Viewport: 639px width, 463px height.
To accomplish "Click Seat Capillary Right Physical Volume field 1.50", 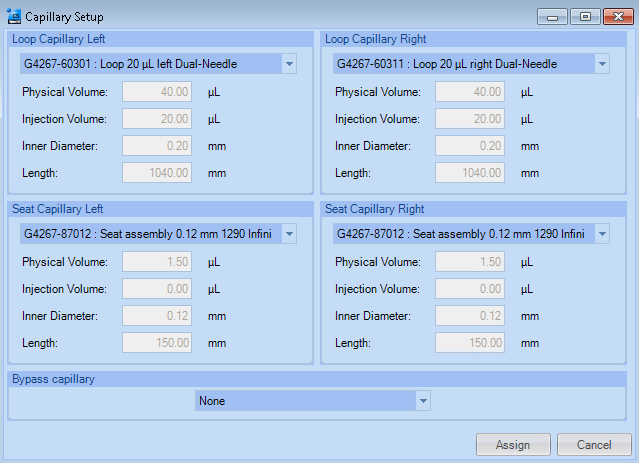I will (x=470, y=262).
